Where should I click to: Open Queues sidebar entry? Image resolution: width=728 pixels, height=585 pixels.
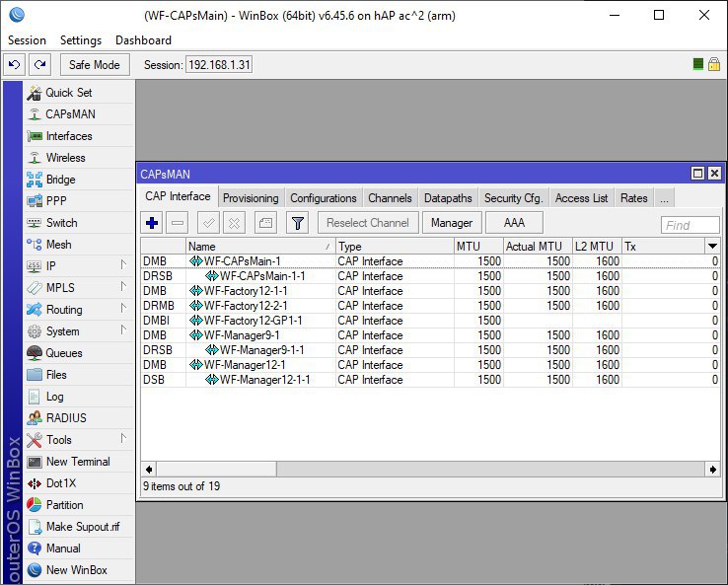[x=78, y=353]
